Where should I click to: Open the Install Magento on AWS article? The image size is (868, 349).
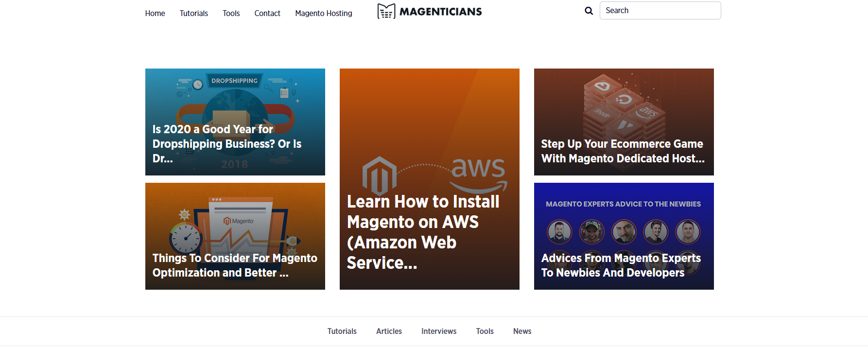pyautogui.click(x=430, y=179)
